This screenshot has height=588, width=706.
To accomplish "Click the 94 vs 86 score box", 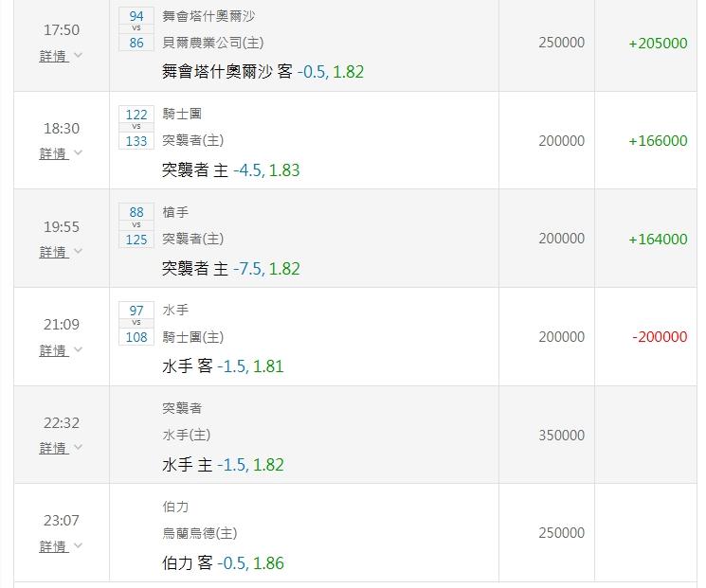I will 136,29.
